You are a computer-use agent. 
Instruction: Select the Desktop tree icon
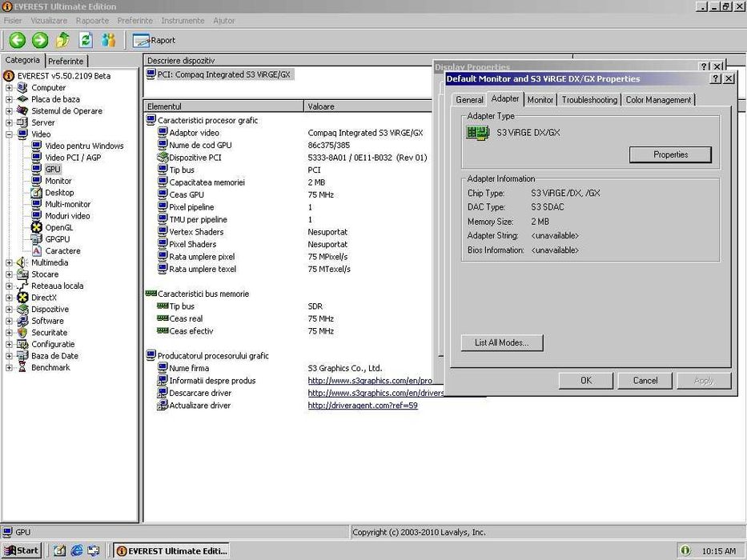coord(36,192)
